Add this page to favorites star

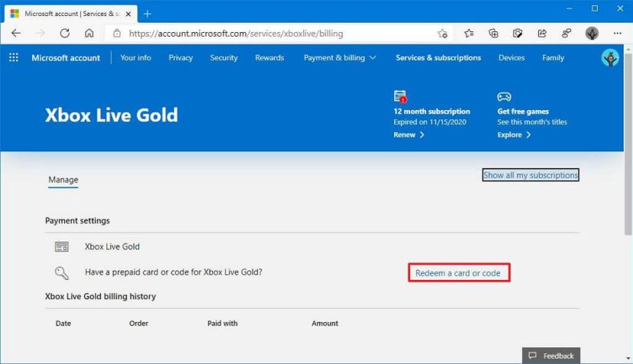coord(442,34)
